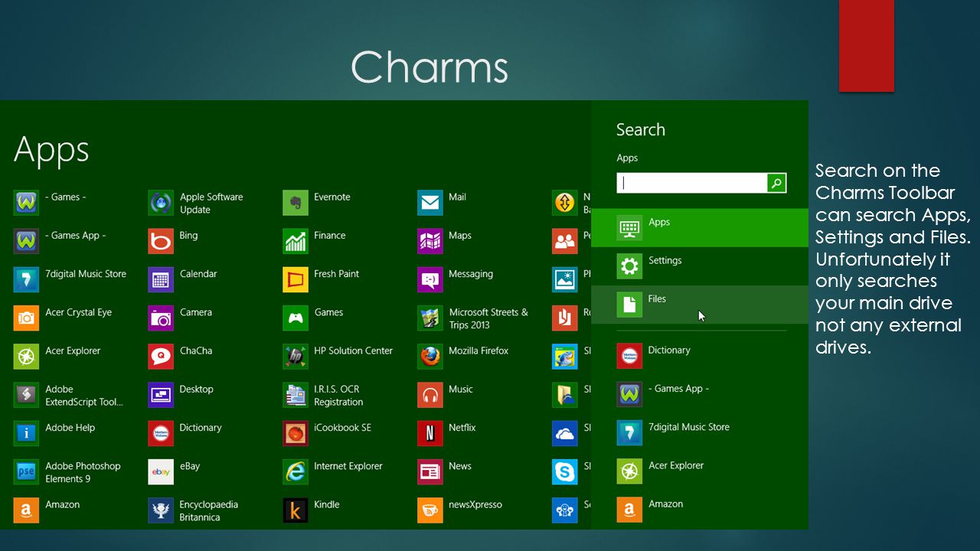Open the Adobe Help app
980x551 pixels.
pyautogui.click(x=54, y=433)
